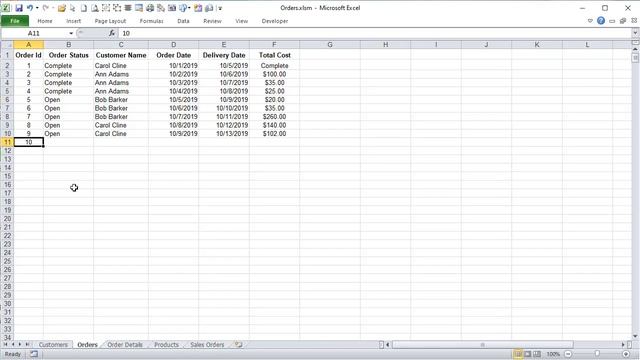The height and width of the screenshot is (360, 640).
Task: Open the Developer ribbon tab
Action: (x=275, y=21)
